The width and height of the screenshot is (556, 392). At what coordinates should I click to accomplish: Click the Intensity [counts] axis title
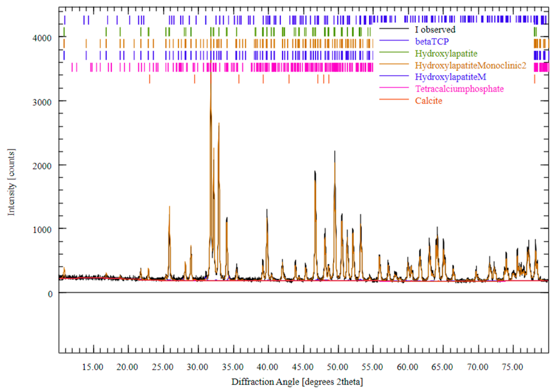[x=11, y=182]
